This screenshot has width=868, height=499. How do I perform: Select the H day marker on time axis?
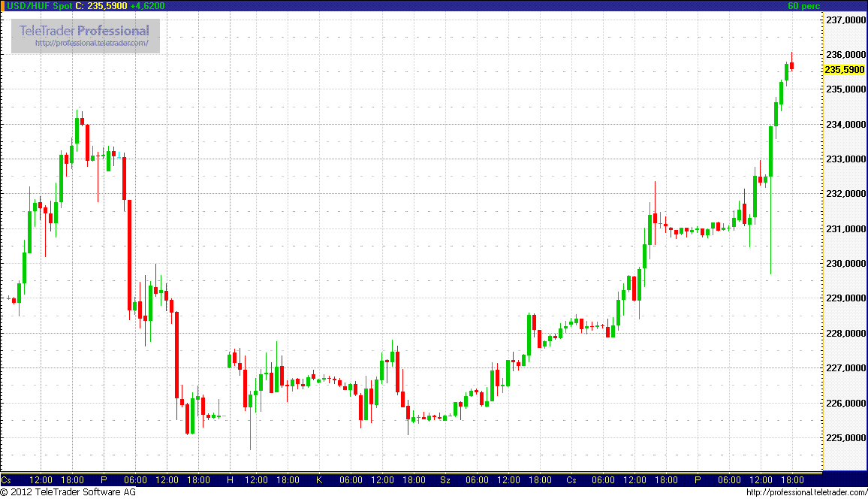[x=231, y=480]
